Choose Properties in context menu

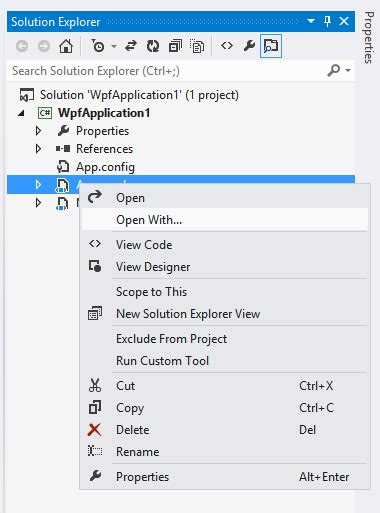pos(225,477)
